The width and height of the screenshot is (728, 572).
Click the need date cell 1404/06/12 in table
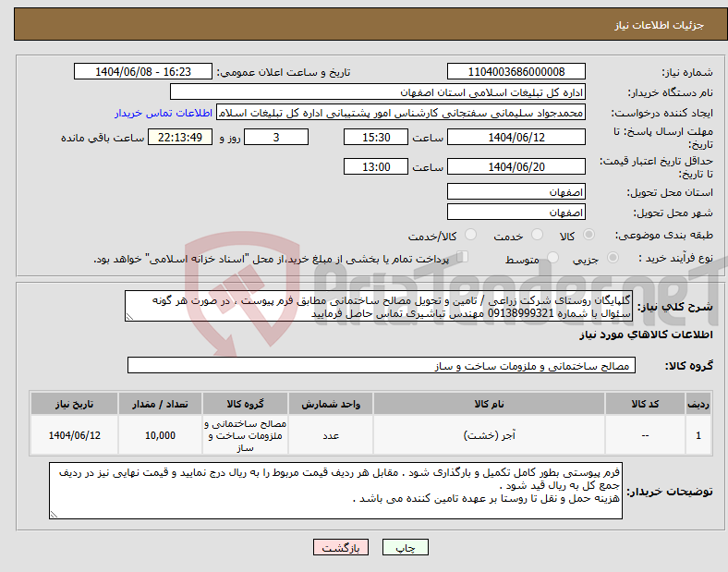click(x=74, y=435)
